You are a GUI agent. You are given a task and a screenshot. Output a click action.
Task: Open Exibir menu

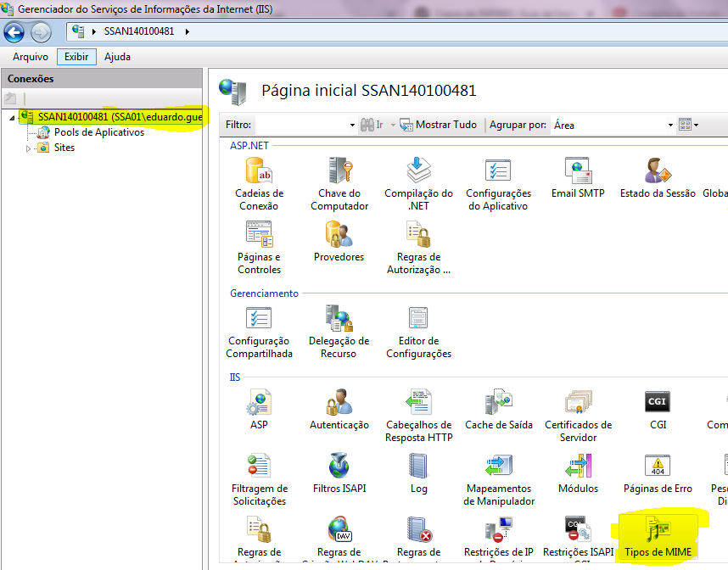click(x=76, y=57)
